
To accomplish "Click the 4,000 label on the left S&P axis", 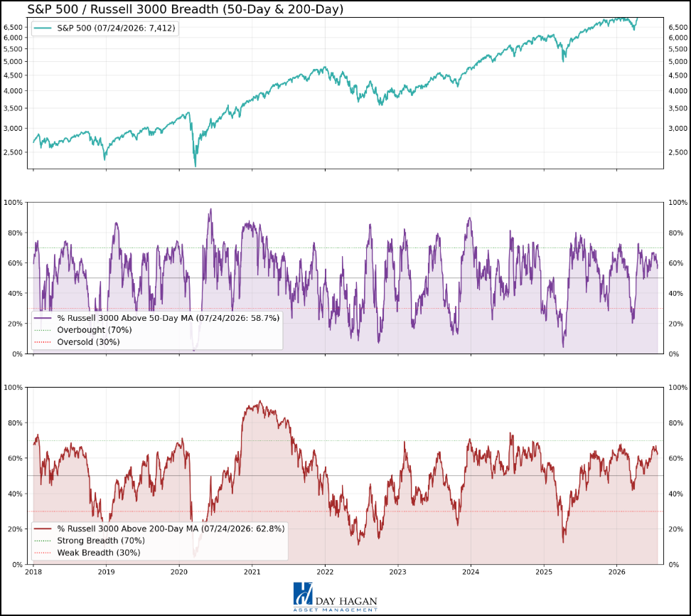I will pos(13,91).
